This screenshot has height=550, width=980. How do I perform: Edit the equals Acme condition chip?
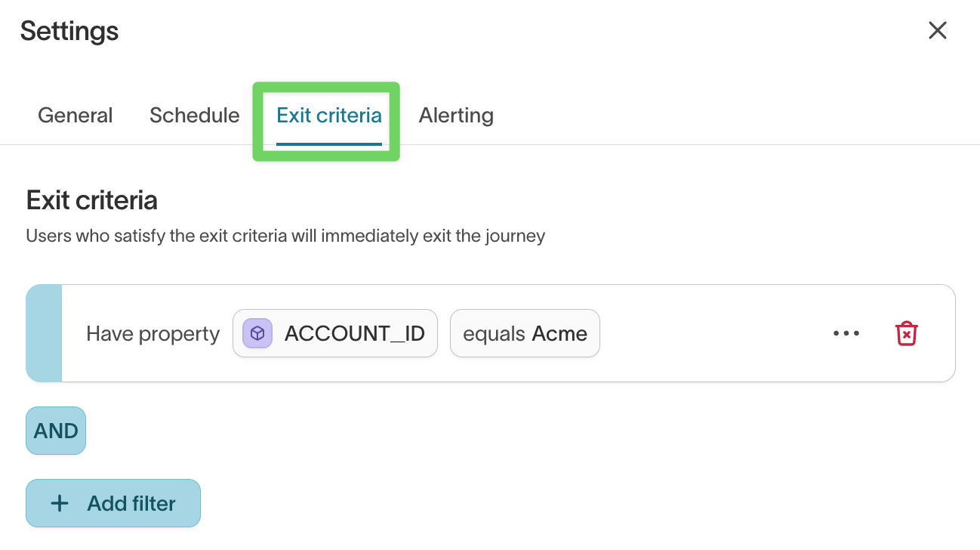coord(525,332)
